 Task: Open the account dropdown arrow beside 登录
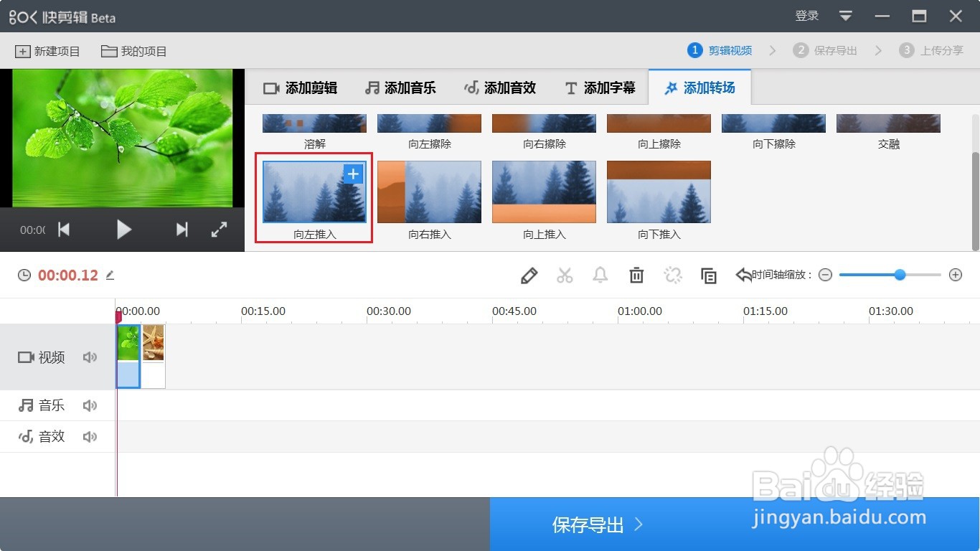(845, 15)
